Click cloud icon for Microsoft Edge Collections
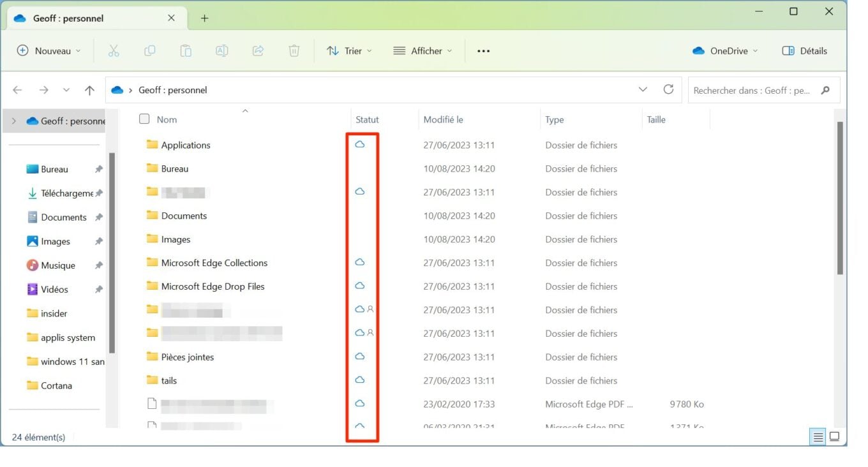 (360, 262)
